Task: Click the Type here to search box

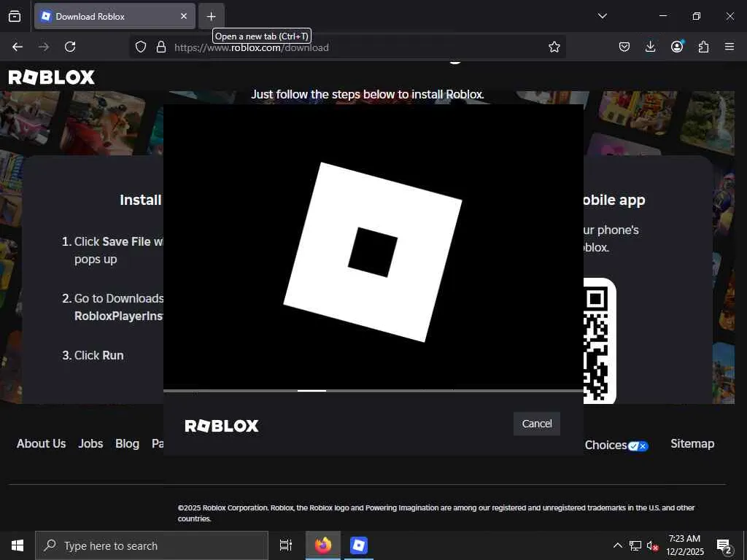Action: (x=152, y=545)
